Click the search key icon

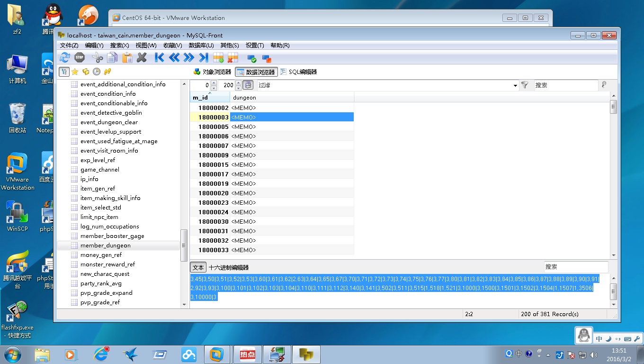(x=604, y=85)
